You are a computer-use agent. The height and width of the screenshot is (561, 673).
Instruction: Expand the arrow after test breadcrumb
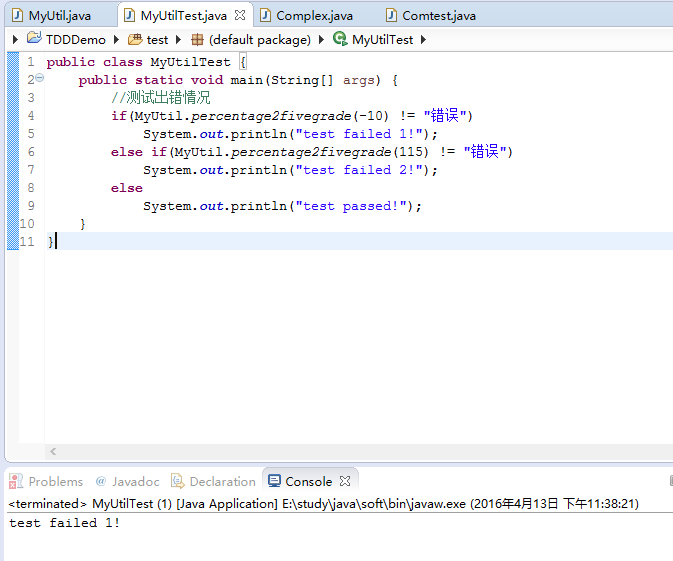[x=179, y=39]
